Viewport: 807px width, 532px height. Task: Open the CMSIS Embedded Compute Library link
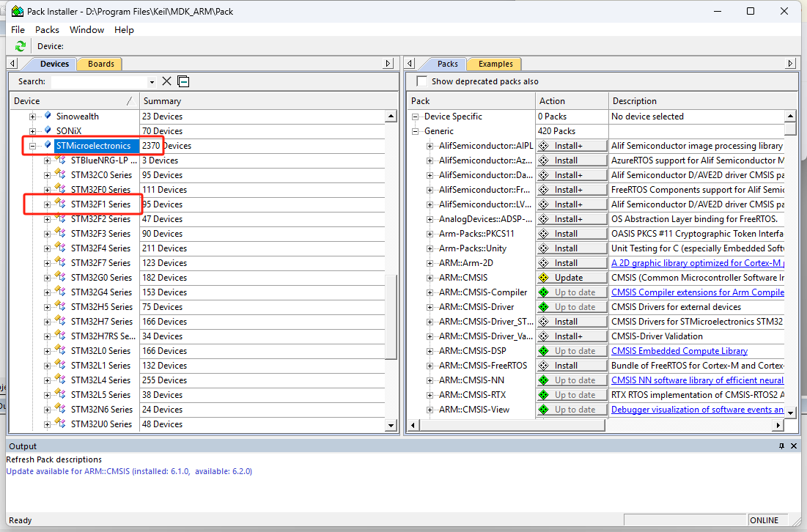pyautogui.click(x=679, y=351)
